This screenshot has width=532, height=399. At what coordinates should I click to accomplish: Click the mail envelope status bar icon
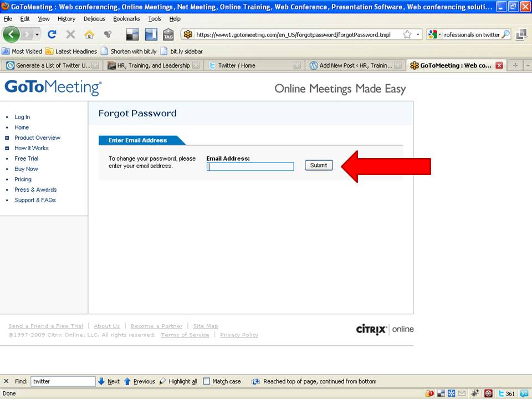point(462,393)
